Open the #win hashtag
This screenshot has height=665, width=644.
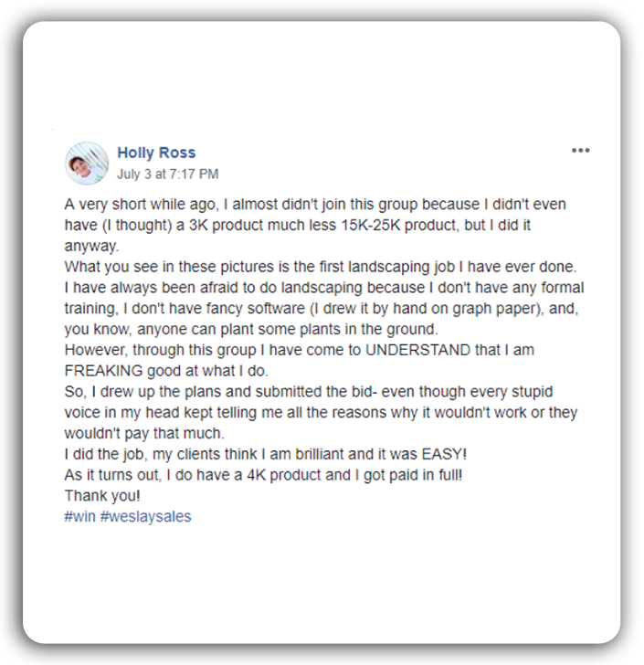(x=79, y=516)
